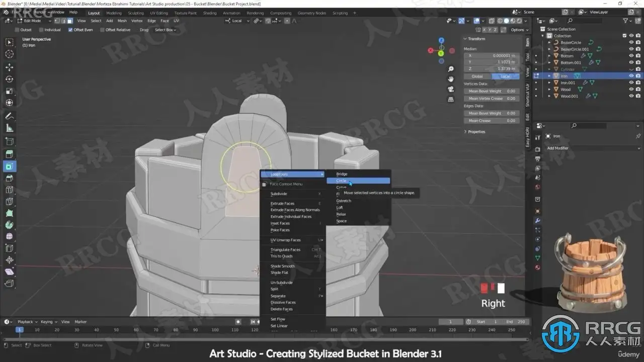
Task: Switch to the Modeling workspace tab
Action: tap(114, 13)
